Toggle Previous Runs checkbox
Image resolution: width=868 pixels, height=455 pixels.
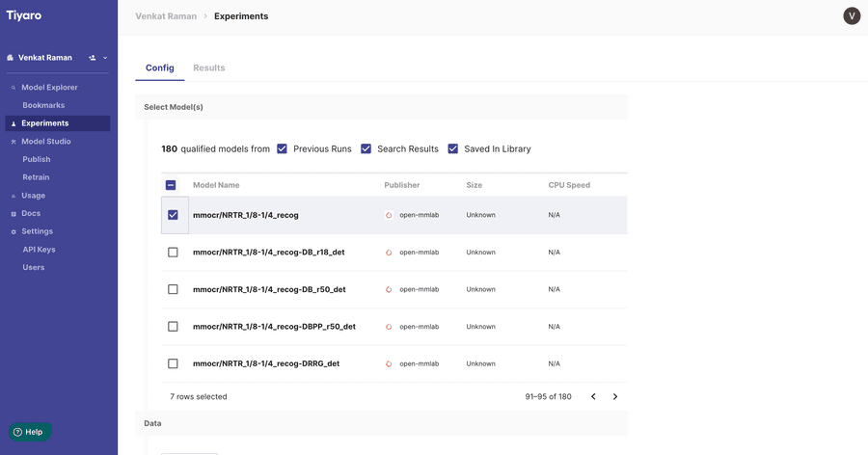(282, 148)
